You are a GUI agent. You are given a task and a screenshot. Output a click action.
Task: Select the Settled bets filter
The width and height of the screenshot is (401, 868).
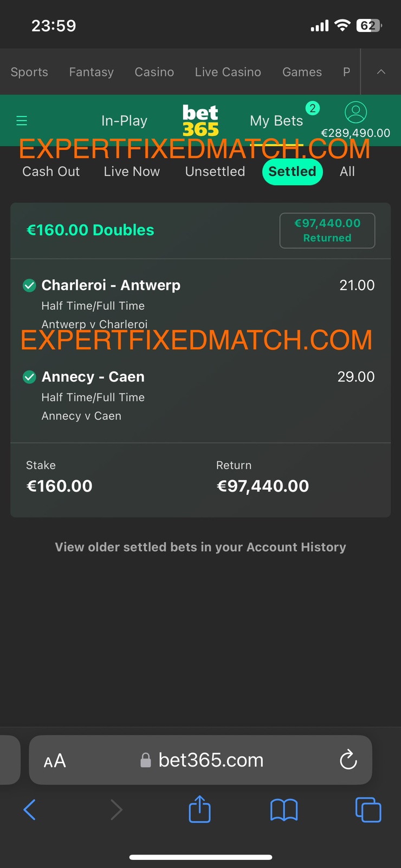(x=292, y=171)
